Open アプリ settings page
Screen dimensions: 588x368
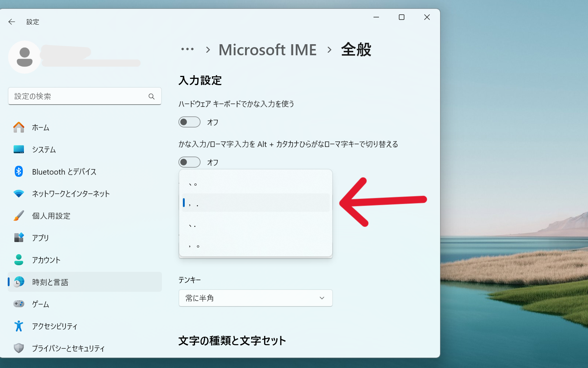85,238
